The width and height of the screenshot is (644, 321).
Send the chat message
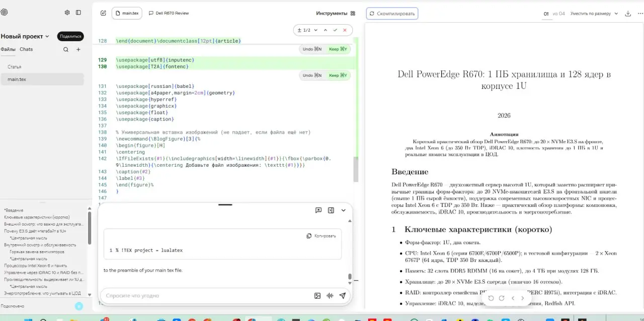pyautogui.click(x=343, y=296)
